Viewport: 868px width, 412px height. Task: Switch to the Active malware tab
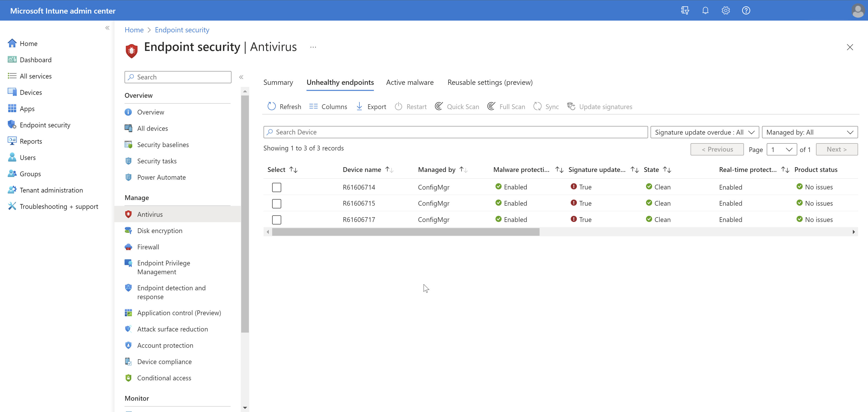(x=410, y=82)
